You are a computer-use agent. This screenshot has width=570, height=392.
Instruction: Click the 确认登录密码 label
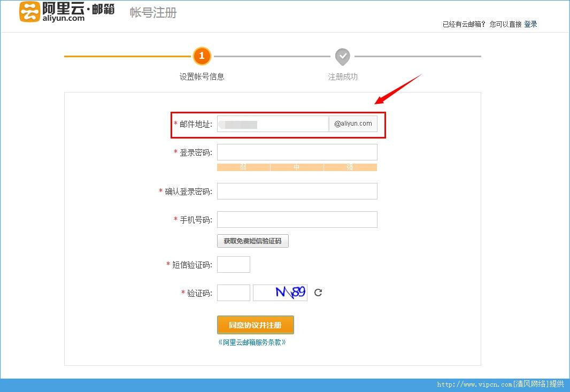click(188, 191)
